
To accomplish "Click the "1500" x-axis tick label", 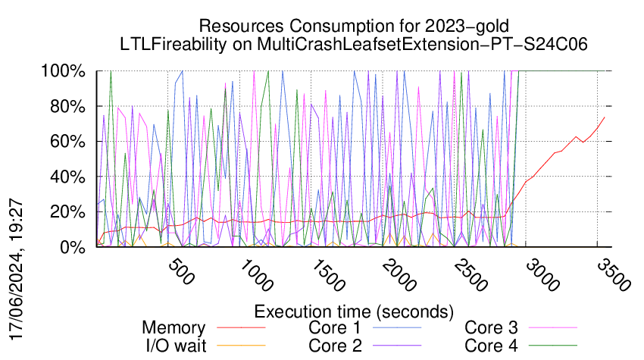I will pos(328,275).
